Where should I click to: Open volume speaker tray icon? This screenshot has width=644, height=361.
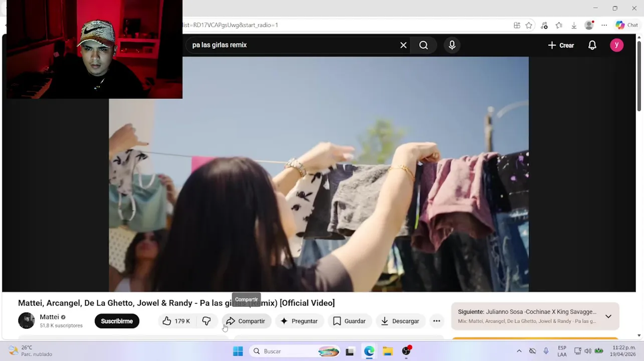[x=588, y=351]
